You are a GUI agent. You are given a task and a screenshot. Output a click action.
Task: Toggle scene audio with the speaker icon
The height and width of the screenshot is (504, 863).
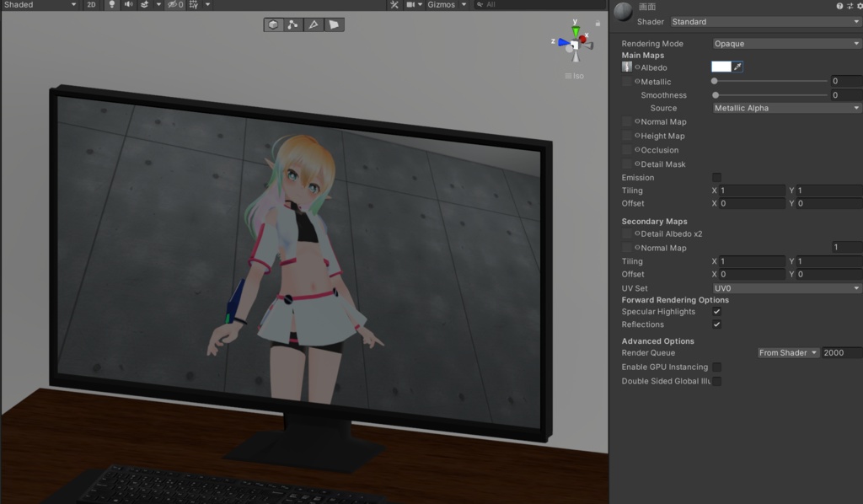click(128, 4)
